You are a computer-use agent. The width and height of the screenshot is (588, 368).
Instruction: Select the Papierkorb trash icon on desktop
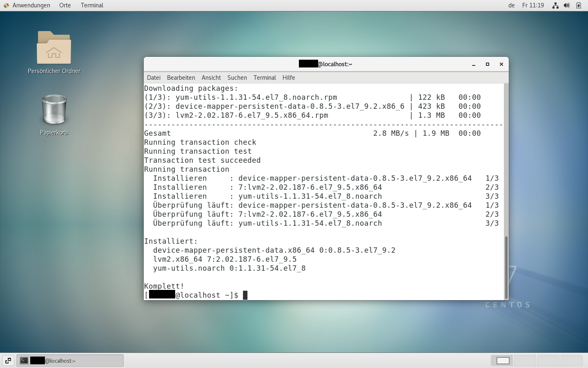[54, 110]
